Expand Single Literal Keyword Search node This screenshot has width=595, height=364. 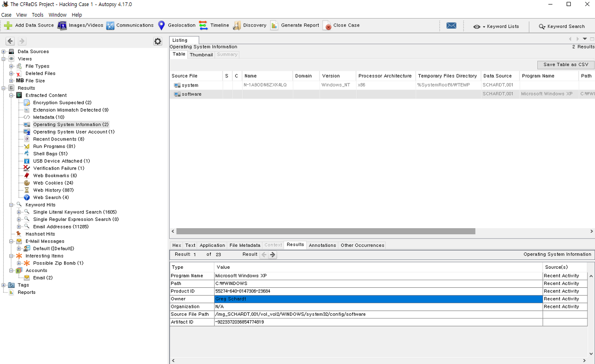tap(19, 212)
